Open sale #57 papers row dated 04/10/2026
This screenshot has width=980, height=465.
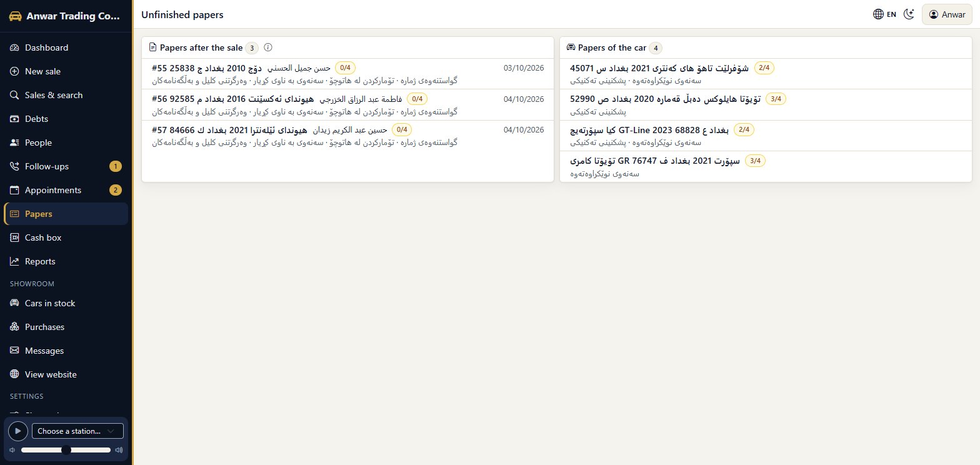click(347, 136)
